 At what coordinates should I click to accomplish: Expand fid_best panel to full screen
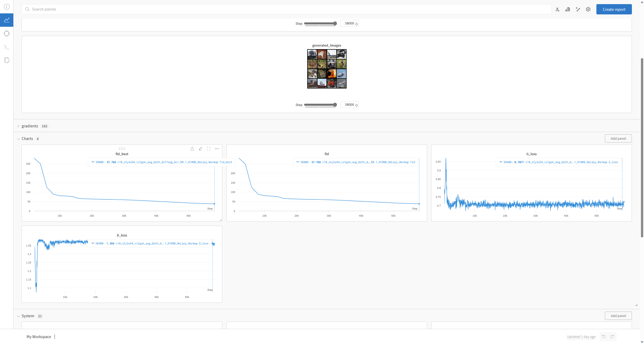209,149
